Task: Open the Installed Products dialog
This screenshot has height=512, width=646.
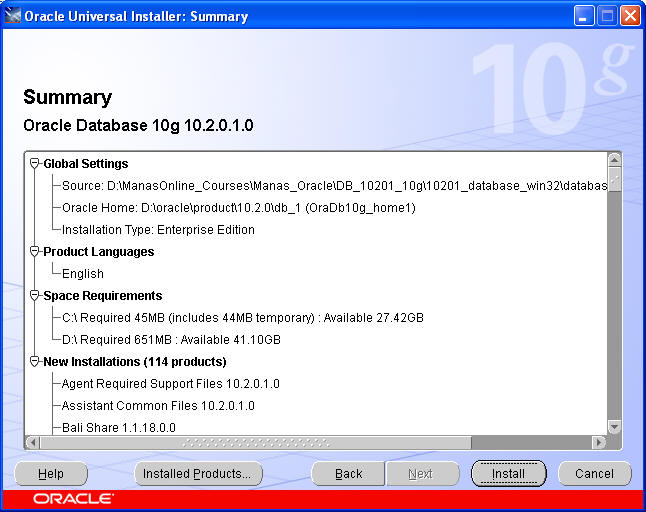Action: point(199,473)
